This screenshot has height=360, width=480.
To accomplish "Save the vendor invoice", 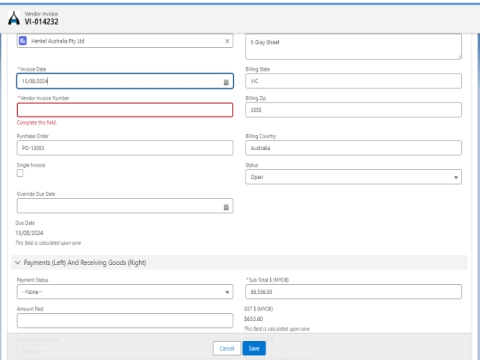I will 254,348.
